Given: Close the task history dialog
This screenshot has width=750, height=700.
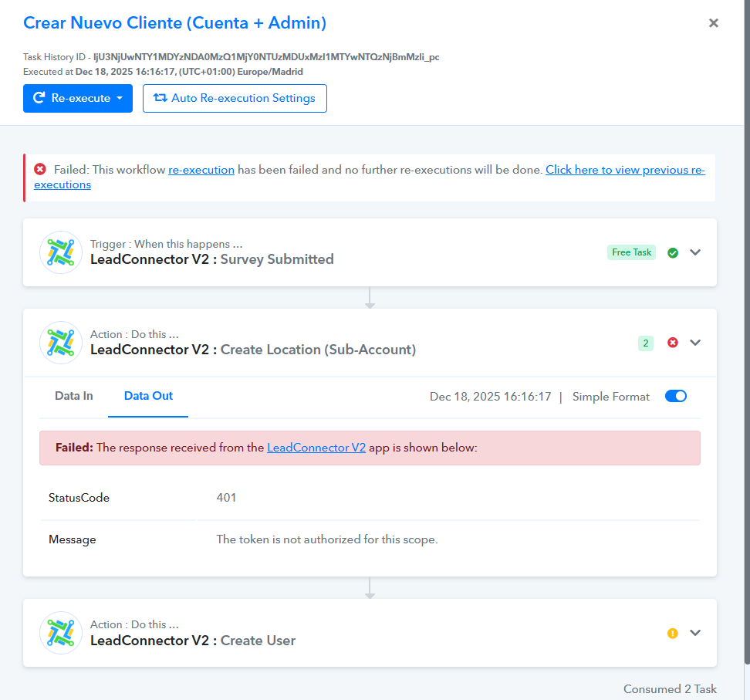Looking at the screenshot, I should [x=714, y=23].
